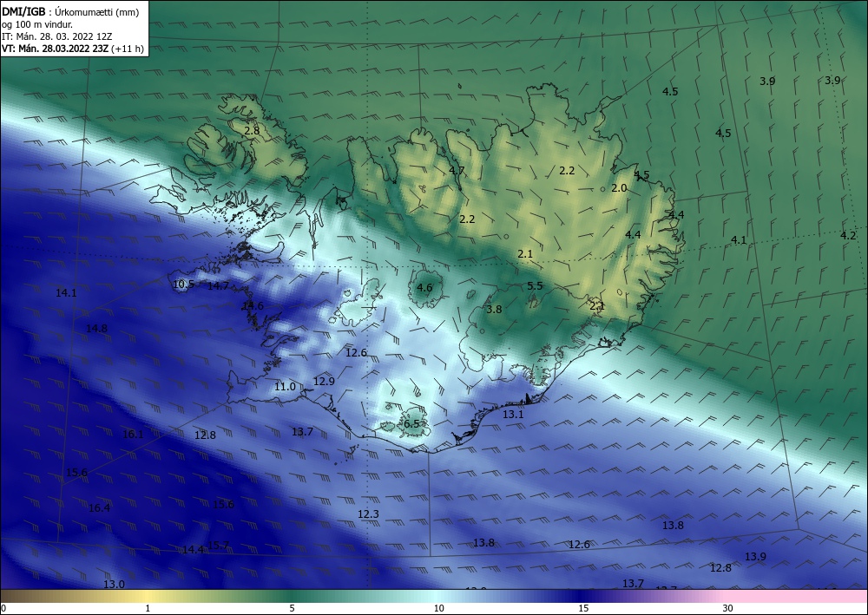
Task: Click the 15.7 value near the bottom left
Action: (x=219, y=546)
